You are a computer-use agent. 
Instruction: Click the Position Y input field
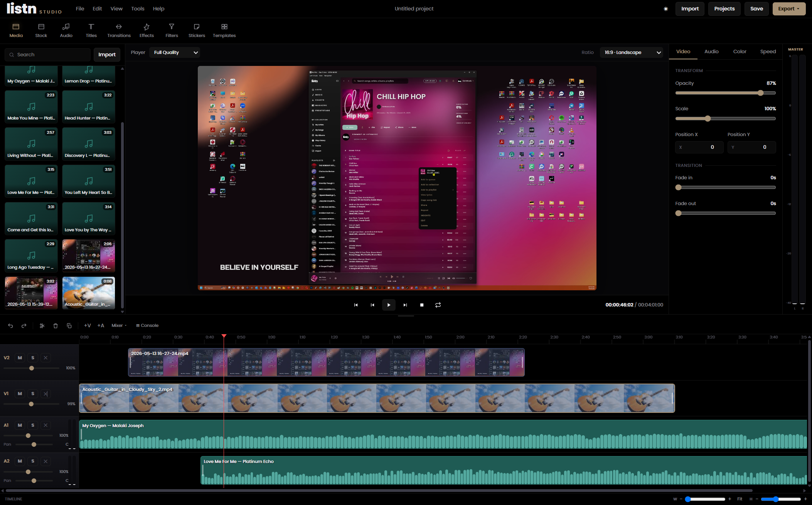pyautogui.click(x=751, y=147)
